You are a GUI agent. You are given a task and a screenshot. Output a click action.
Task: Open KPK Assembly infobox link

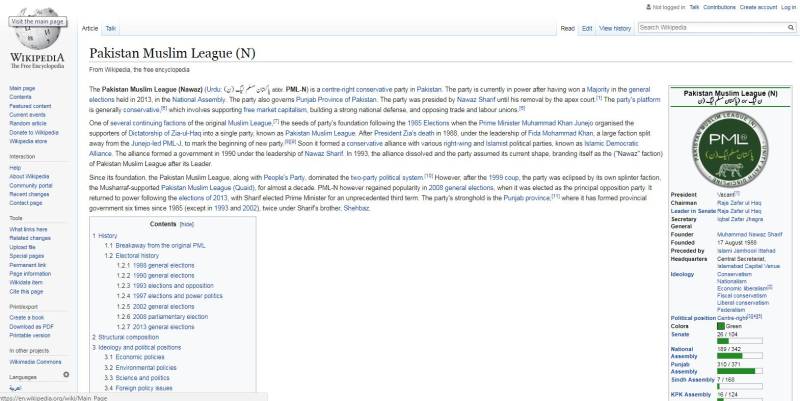(690, 394)
